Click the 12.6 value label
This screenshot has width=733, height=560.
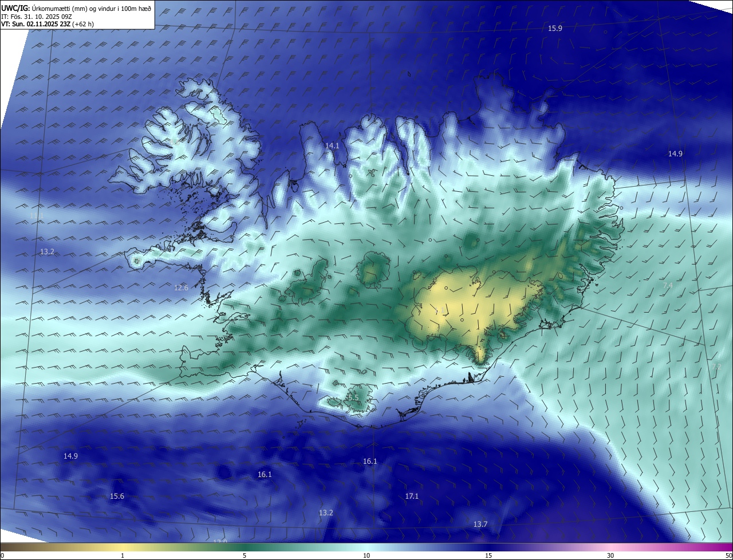(x=181, y=287)
